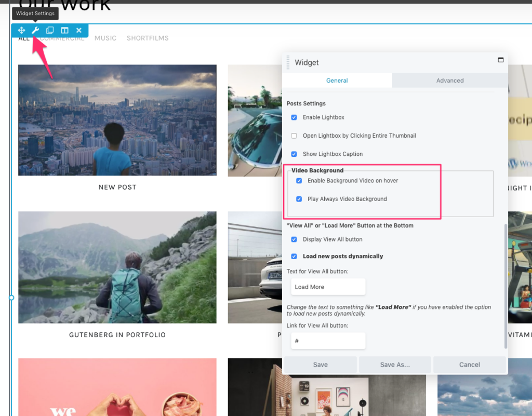The image size is (532, 416).
Task: Click the move widget handle icon
Action: [21, 31]
